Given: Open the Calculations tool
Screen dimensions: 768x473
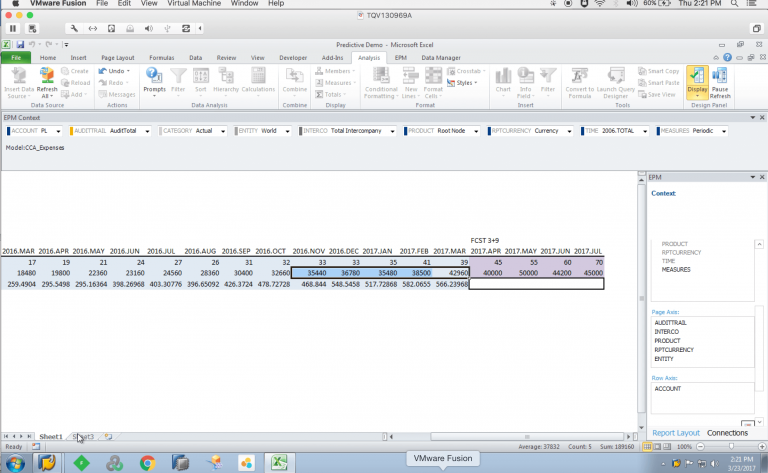Looking at the screenshot, I should pos(258,81).
